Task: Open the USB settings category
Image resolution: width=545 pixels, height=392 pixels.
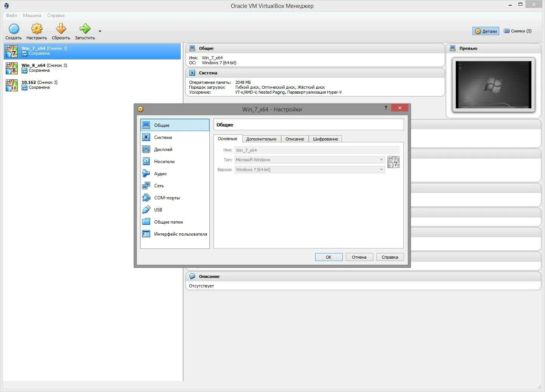Action: pos(175,210)
